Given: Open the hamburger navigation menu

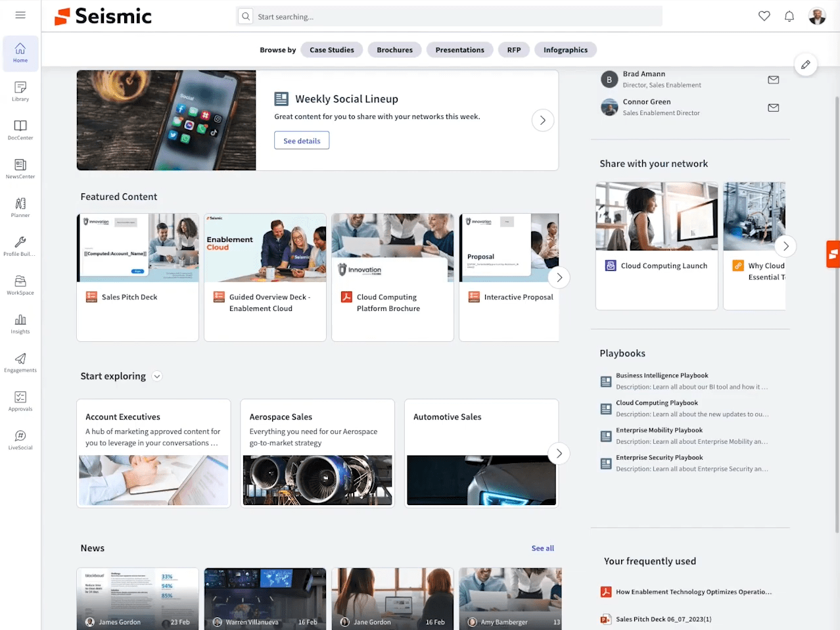Looking at the screenshot, I should point(20,15).
